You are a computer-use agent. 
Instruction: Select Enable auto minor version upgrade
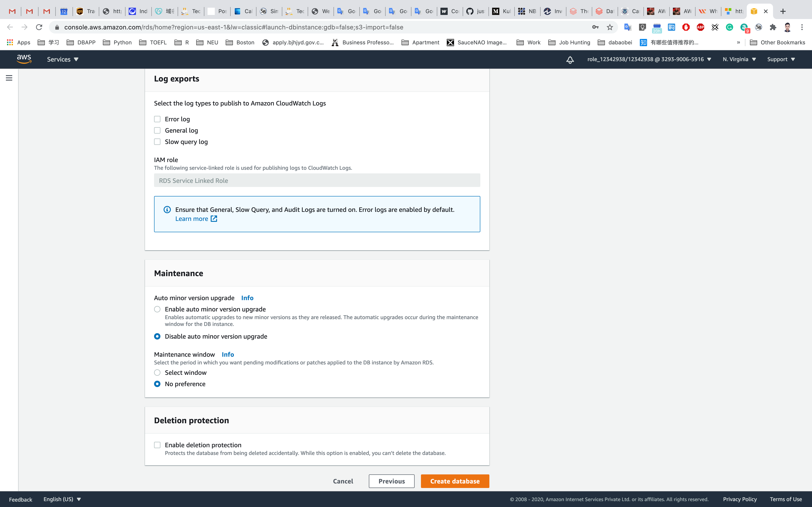[157, 309]
